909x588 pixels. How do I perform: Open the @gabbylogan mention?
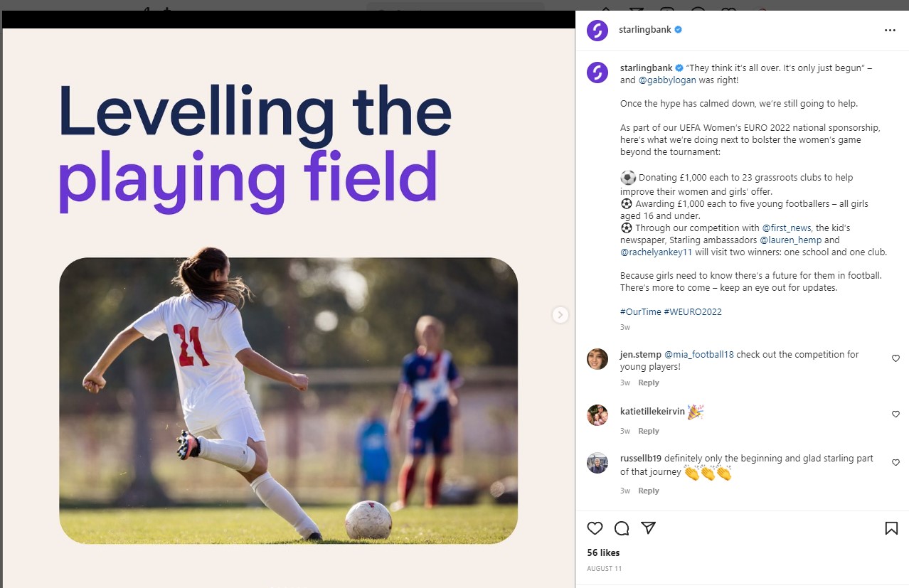tap(667, 80)
